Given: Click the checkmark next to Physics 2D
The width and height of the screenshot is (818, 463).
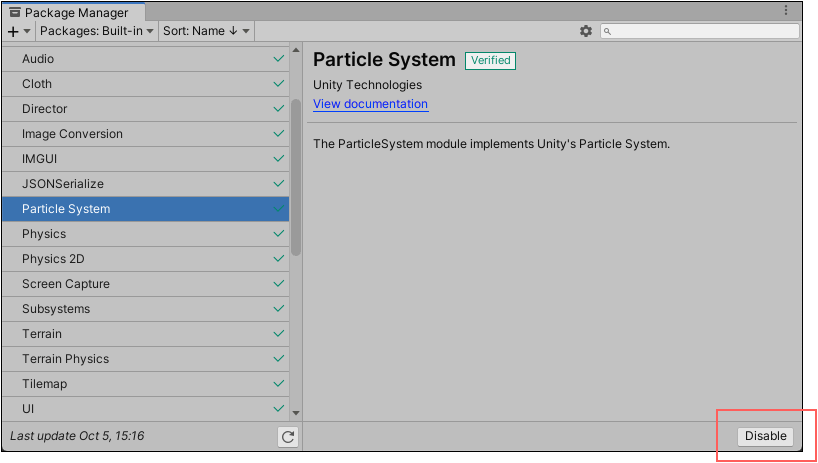Looking at the screenshot, I should tap(279, 259).
